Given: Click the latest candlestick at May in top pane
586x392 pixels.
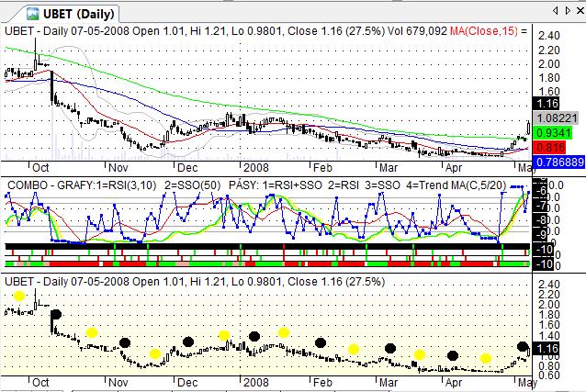Looking at the screenshot, I should [528, 128].
